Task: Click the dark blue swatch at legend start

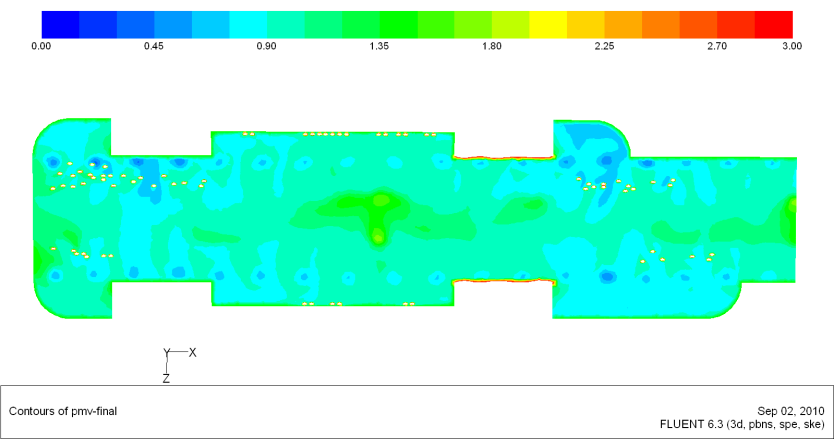Action: pyautogui.click(x=60, y=24)
